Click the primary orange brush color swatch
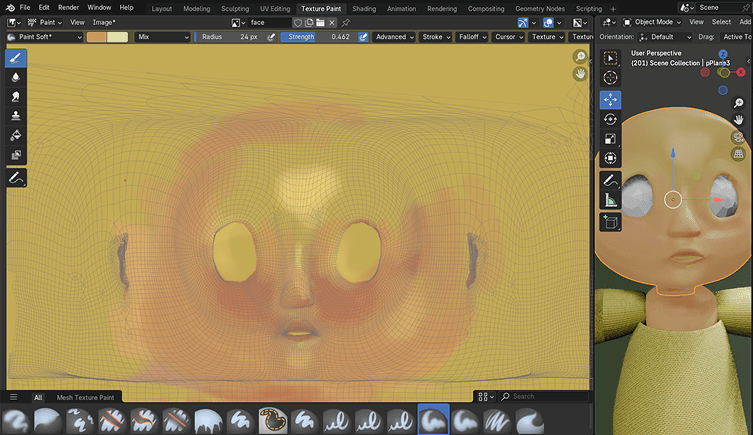This screenshot has height=435, width=753. tap(96, 37)
